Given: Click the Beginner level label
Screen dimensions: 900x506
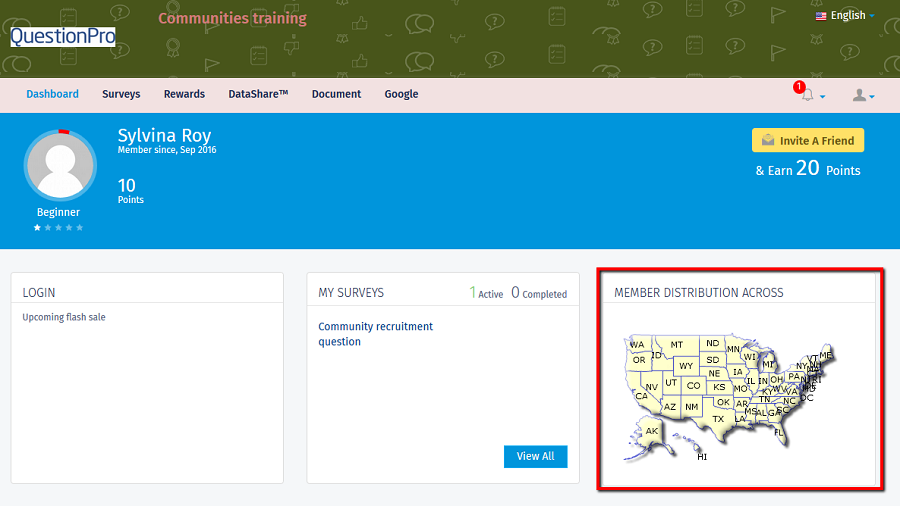Looking at the screenshot, I should point(58,212).
